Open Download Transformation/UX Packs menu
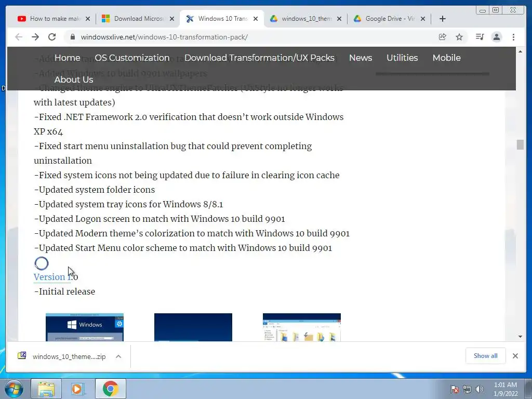This screenshot has height=399, width=532. (x=259, y=58)
